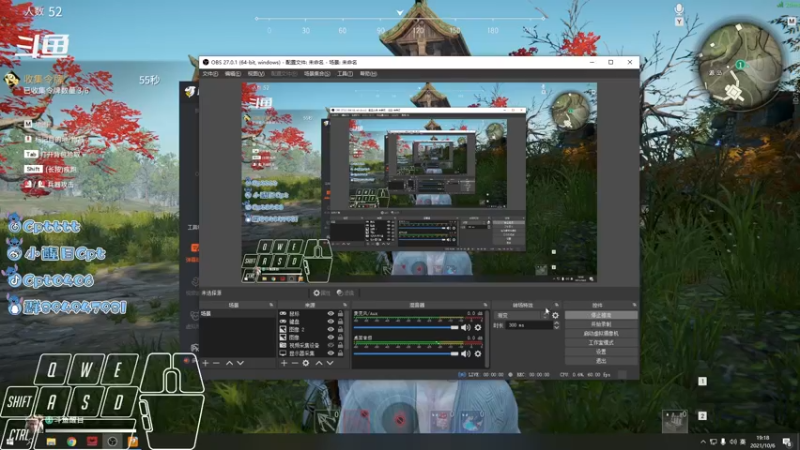Move the scene up with the up arrow in 场景 panel
The image size is (800, 450).
(229, 363)
